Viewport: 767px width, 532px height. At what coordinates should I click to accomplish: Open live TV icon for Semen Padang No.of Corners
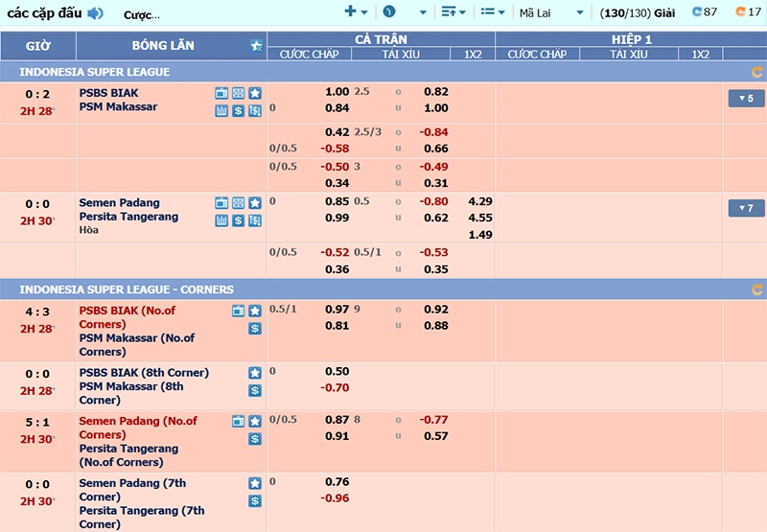pyautogui.click(x=238, y=421)
